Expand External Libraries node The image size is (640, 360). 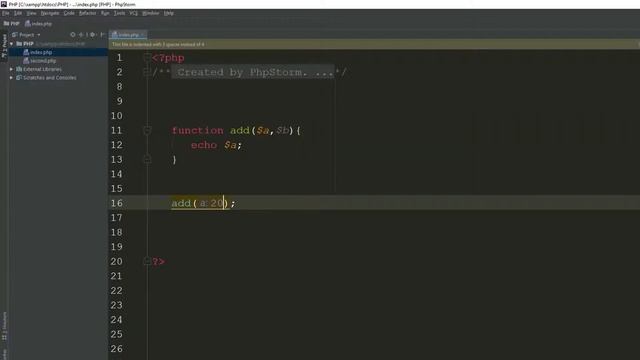pyautogui.click(x=11, y=69)
